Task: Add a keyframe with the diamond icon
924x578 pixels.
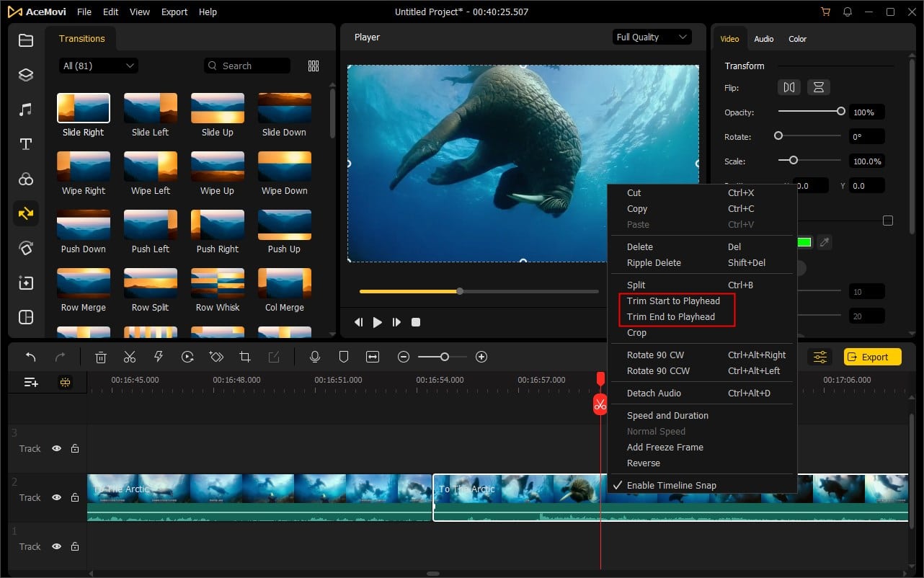Action: point(216,356)
